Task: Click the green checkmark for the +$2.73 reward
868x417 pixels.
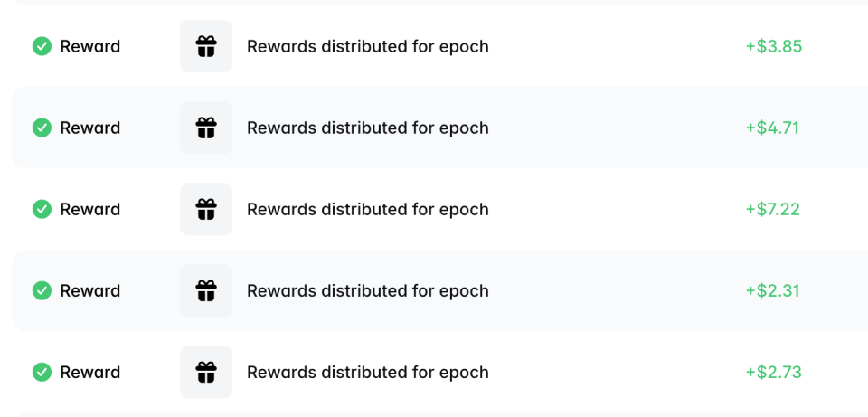Action: tap(42, 372)
